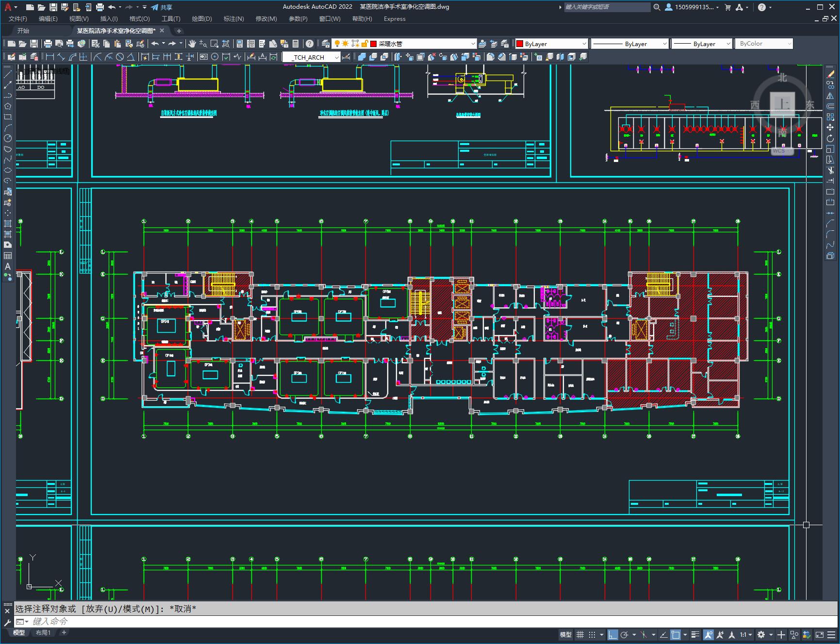Viewport: 840px width, 644px height.
Task: Open the Express menu
Action: coord(395,19)
